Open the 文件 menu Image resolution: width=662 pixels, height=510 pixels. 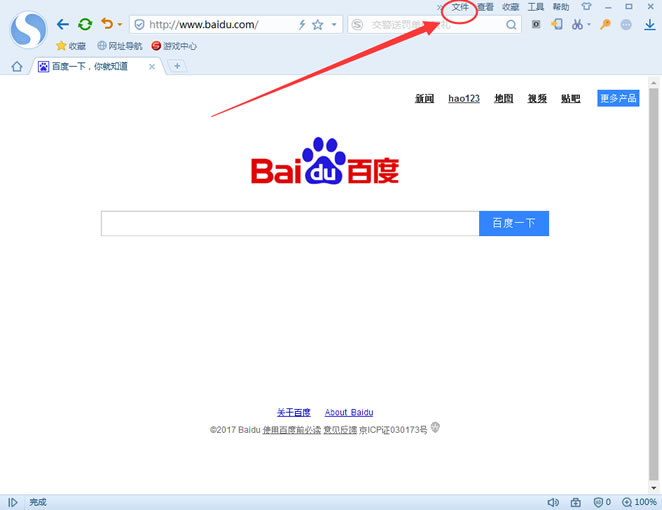[x=460, y=7]
